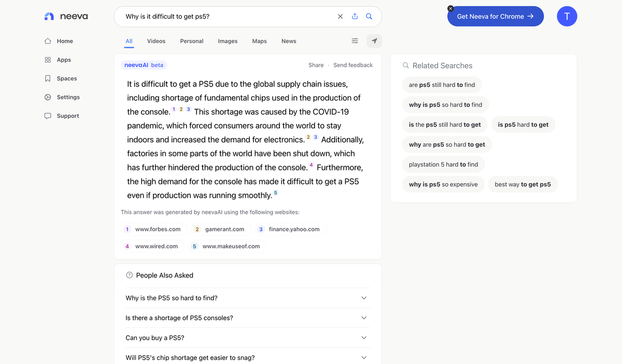
Task: Select 'playstation 5 hard to find' chip
Action: click(x=443, y=165)
